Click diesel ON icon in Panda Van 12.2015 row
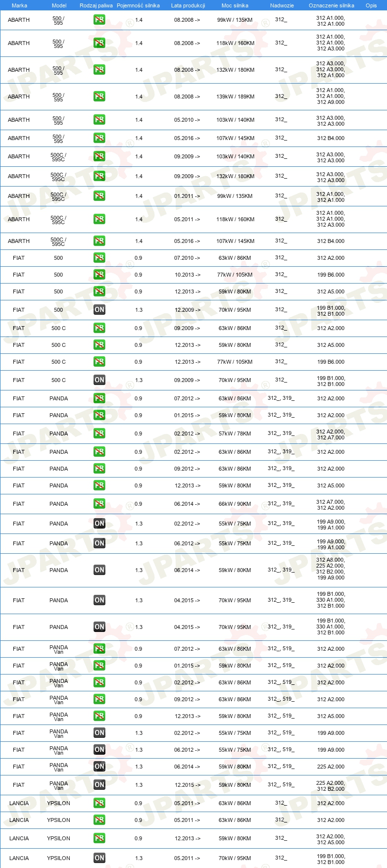Viewport: 387px width, 868px height. click(x=99, y=785)
